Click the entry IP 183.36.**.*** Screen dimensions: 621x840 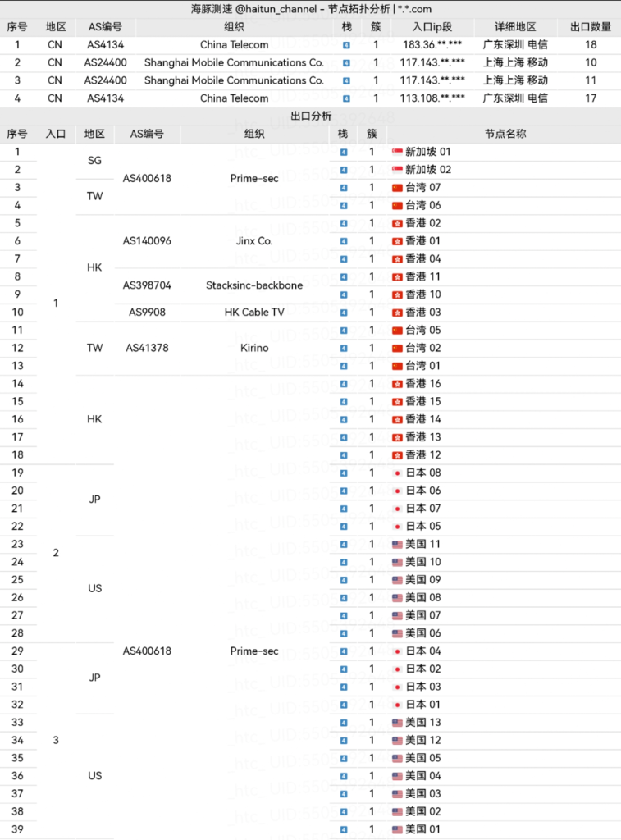pyautogui.click(x=432, y=45)
